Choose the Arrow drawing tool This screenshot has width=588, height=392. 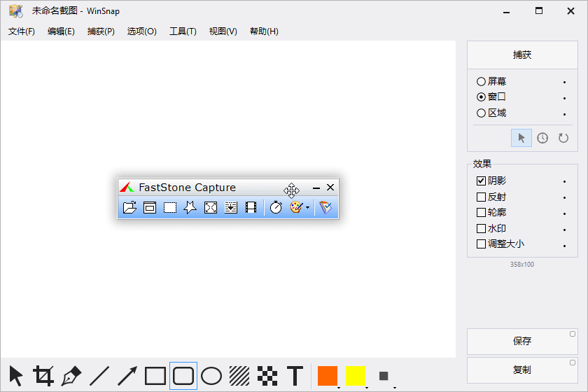point(127,376)
